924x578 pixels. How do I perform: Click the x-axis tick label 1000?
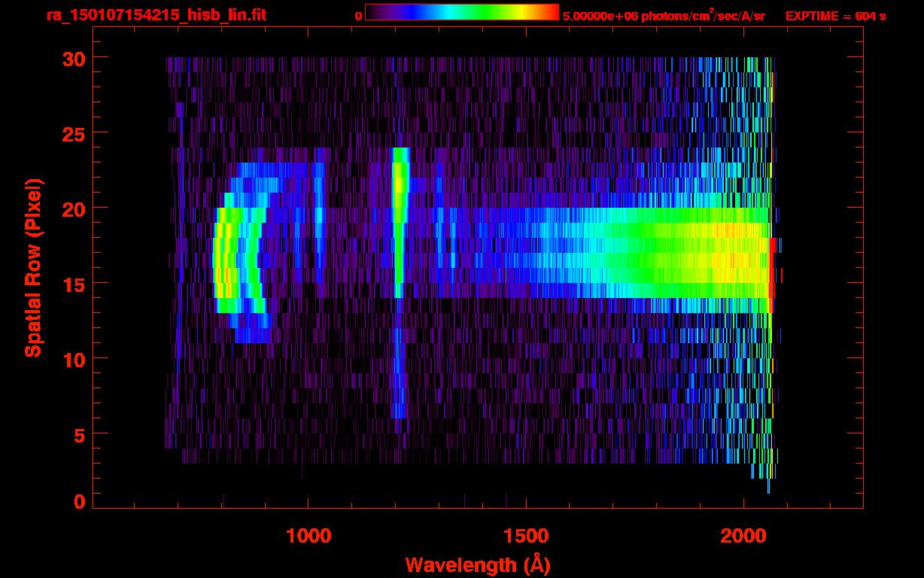click(x=309, y=535)
